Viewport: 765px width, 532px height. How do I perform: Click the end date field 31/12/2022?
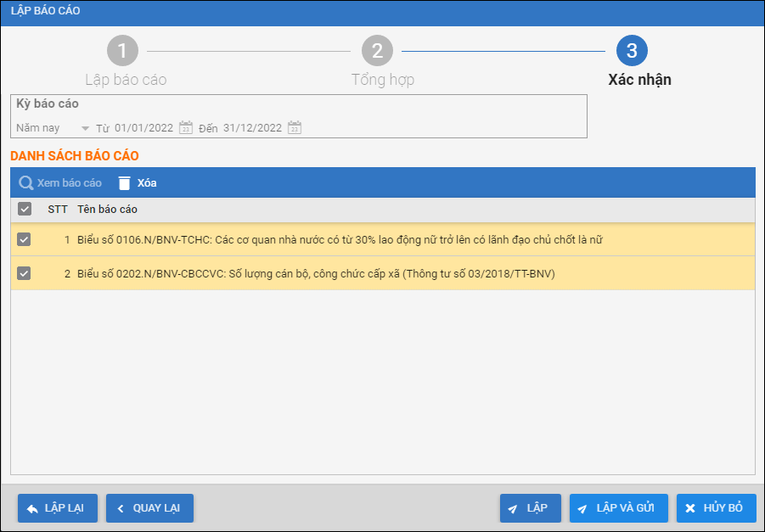(x=252, y=128)
